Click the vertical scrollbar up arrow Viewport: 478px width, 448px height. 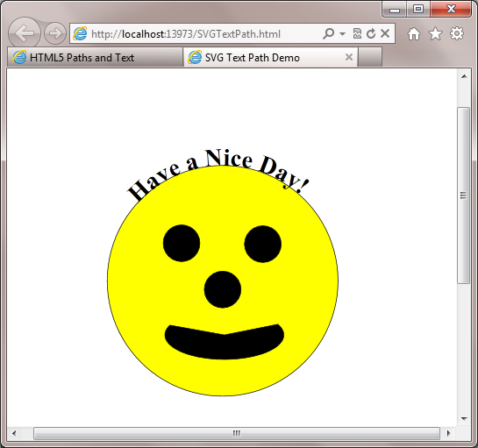(x=464, y=76)
